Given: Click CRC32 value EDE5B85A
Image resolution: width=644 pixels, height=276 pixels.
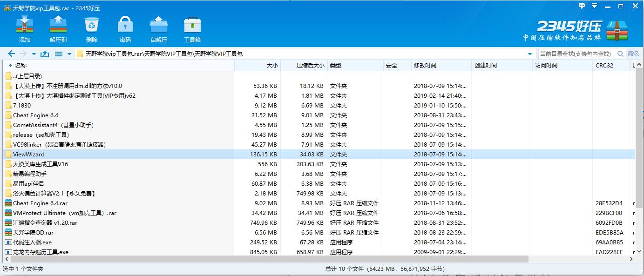Looking at the screenshot, I should (x=609, y=232).
